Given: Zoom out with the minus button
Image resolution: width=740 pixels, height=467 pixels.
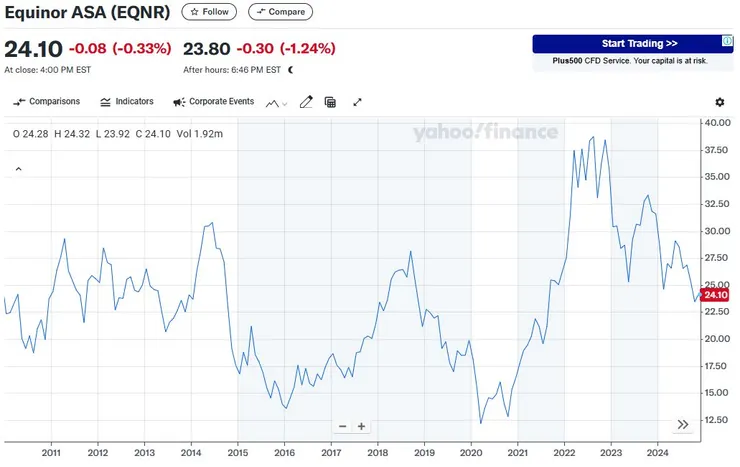Looking at the screenshot, I should point(343,426).
